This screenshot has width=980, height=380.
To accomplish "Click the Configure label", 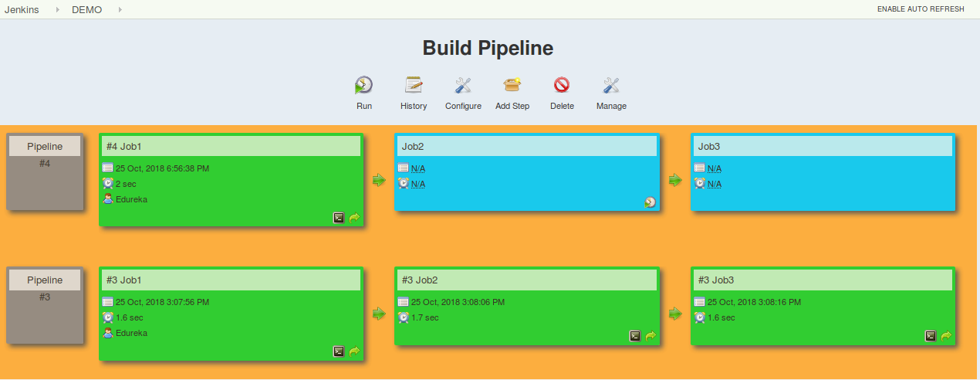I will [463, 106].
